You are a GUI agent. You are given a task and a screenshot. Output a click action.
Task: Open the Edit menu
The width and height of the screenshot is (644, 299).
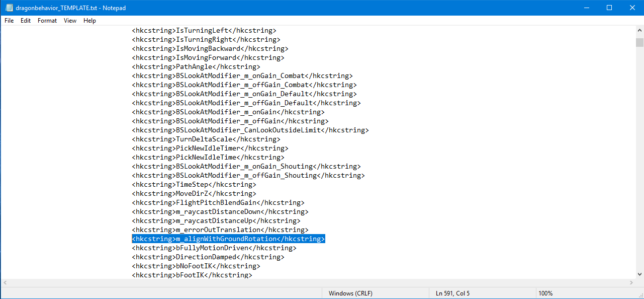coord(26,21)
